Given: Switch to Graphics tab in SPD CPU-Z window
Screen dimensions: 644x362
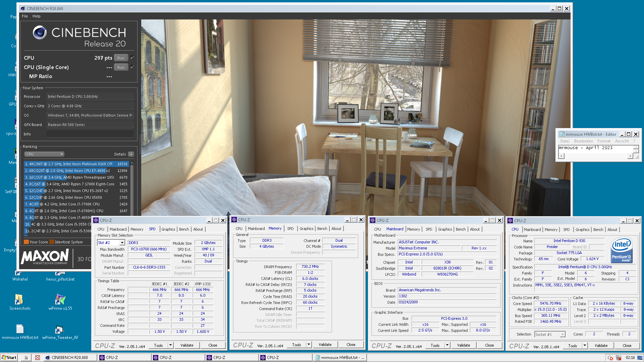Looking at the screenshot, I should pos(168,229).
